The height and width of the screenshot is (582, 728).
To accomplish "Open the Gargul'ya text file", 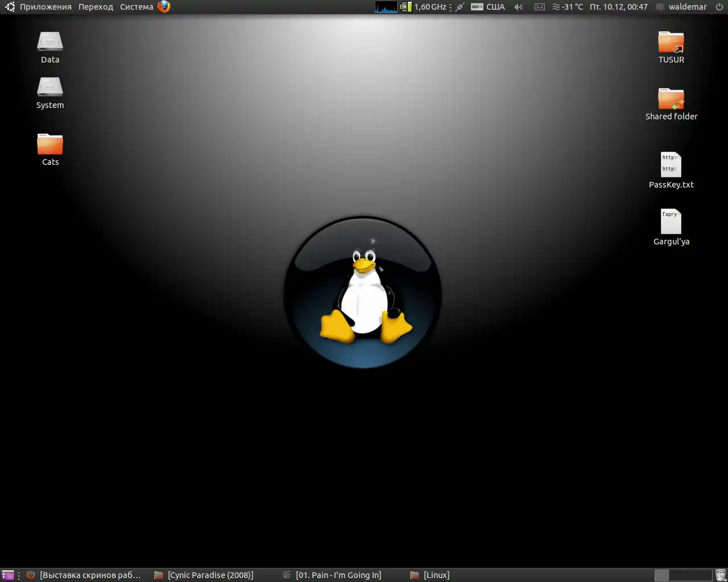I will [x=671, y=222].
